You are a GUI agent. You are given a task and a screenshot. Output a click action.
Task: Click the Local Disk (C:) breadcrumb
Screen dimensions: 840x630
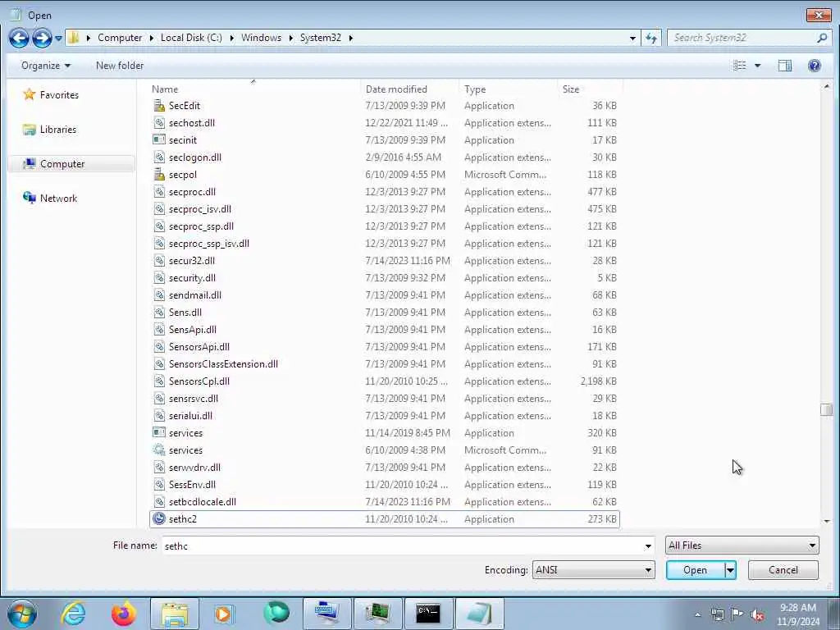click(x=191, y=38)
